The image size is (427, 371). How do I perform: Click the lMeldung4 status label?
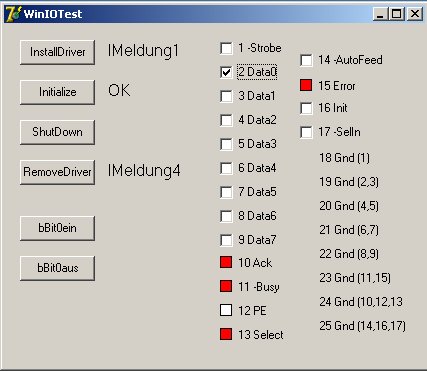(x=144, y=171)
